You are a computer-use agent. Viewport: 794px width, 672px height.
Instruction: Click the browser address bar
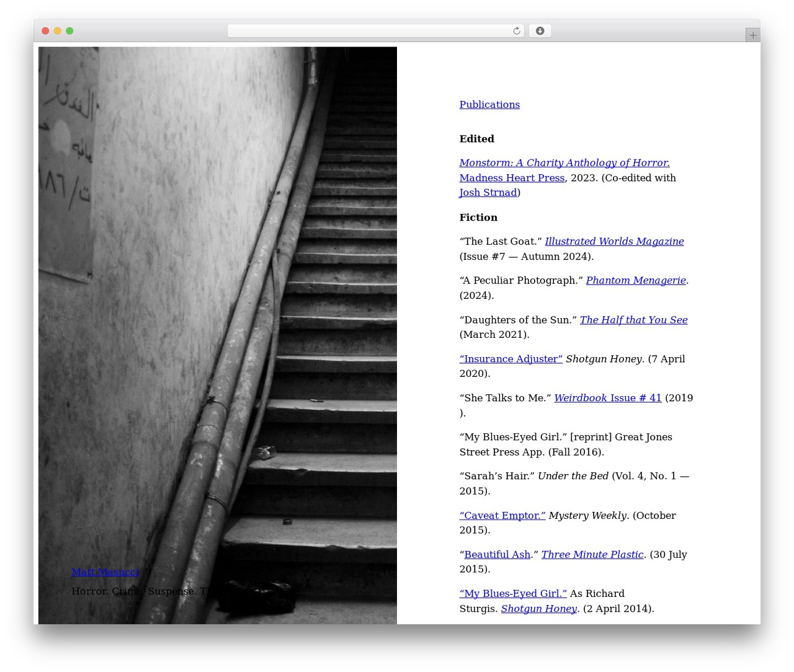click(x=375, y=31)
